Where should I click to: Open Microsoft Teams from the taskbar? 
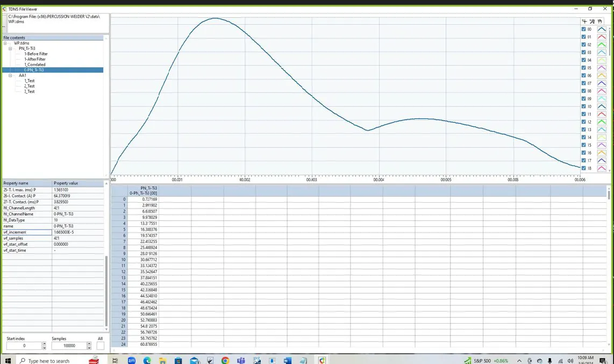(x=241, y=360)
